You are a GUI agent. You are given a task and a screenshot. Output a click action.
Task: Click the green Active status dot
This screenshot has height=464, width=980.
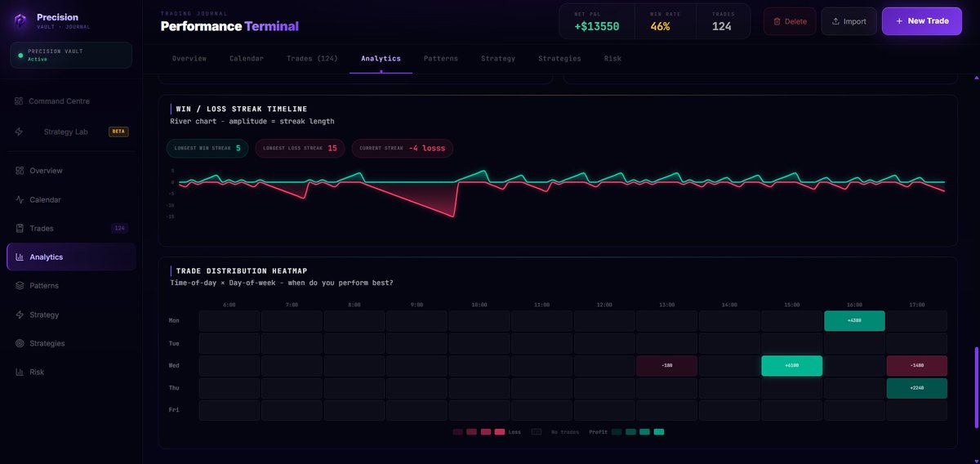pyautogui.click(x=20, y=56)
